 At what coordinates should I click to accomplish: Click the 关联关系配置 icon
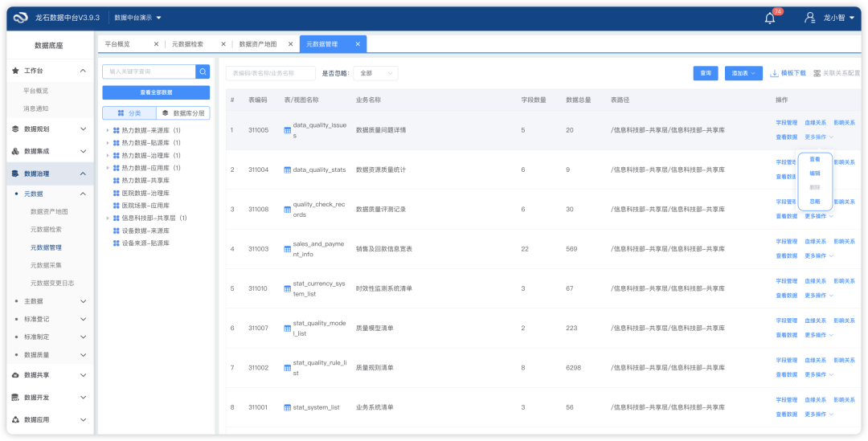point(817,73)
